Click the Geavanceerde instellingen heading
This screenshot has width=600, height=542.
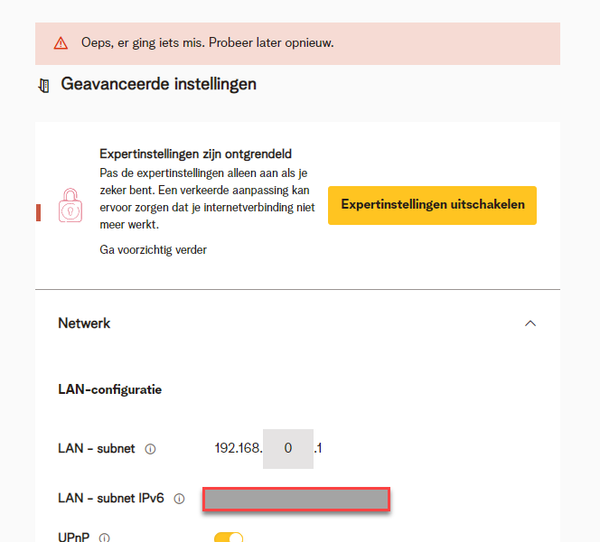coord(159,84)
